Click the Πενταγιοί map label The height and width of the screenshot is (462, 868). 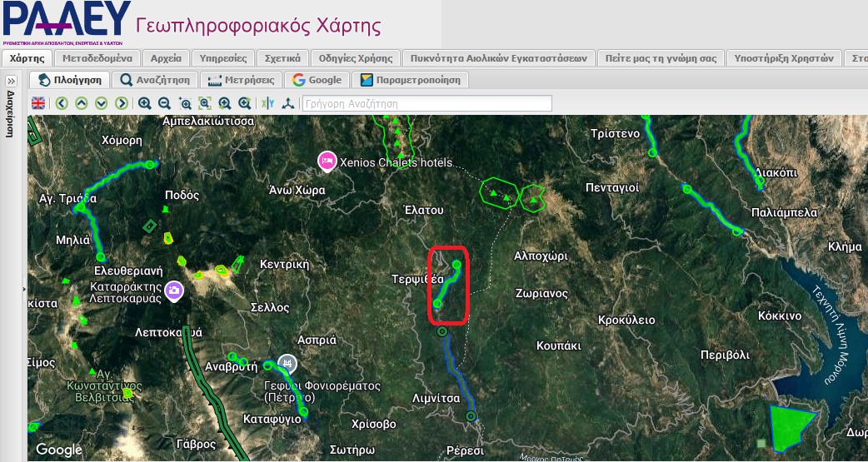coord(613,188)
